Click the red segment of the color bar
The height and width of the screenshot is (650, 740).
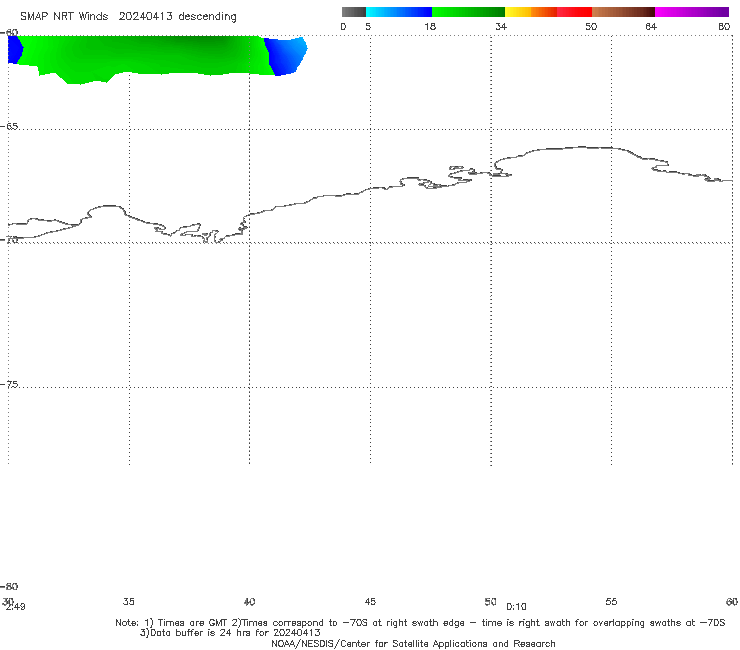(x=574, y=12)
